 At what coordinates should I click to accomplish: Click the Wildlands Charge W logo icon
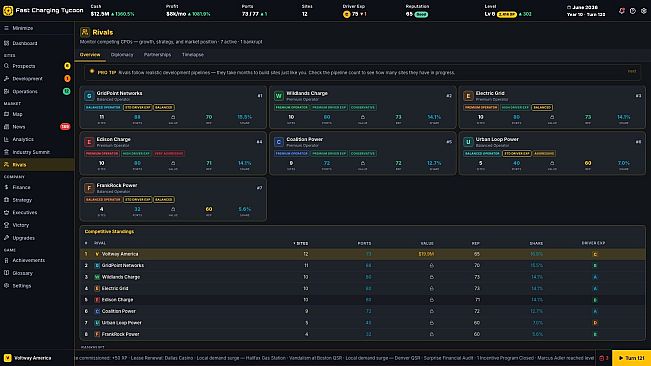click(x=279, y=96)
